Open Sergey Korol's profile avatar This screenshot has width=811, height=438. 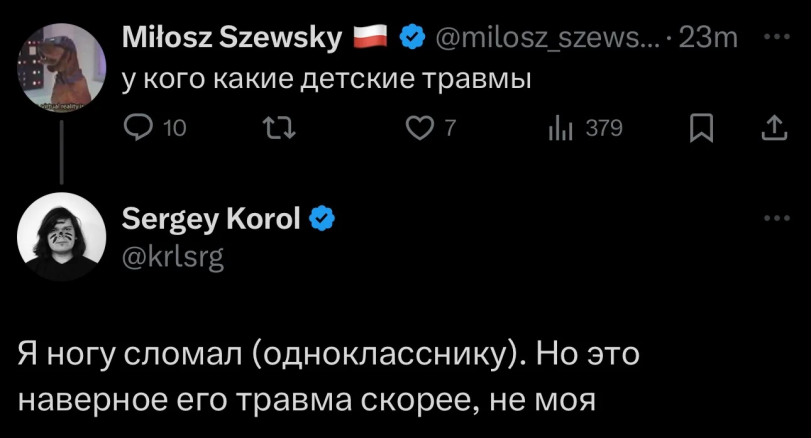62,238
